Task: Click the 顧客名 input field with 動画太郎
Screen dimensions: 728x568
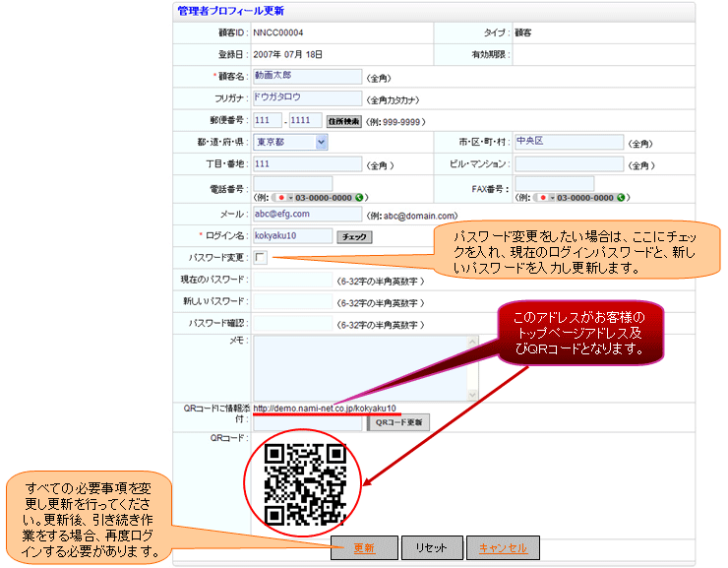Action: (307, 76)
